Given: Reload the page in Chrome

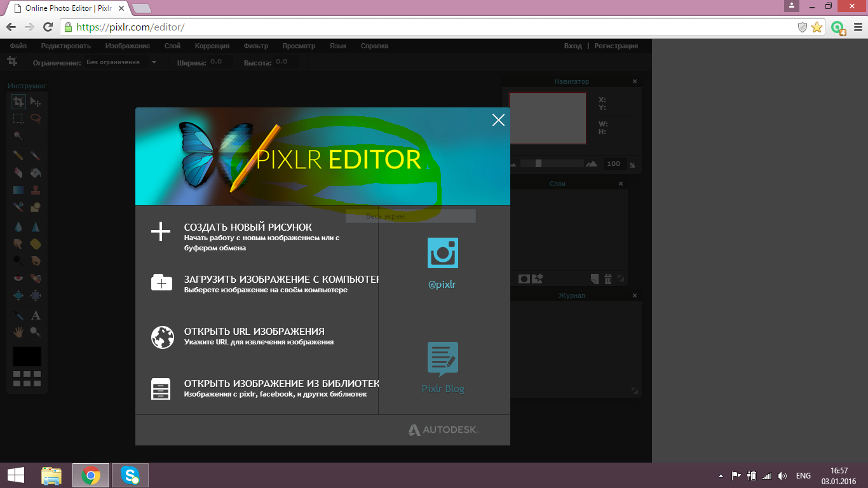Looking at the screenshot, I should pyautogui.click(x=48, y=27).
